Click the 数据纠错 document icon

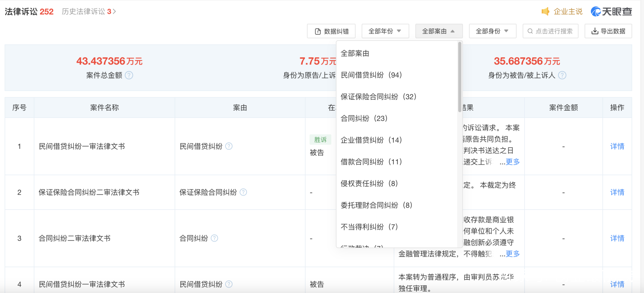click(318, 31)
